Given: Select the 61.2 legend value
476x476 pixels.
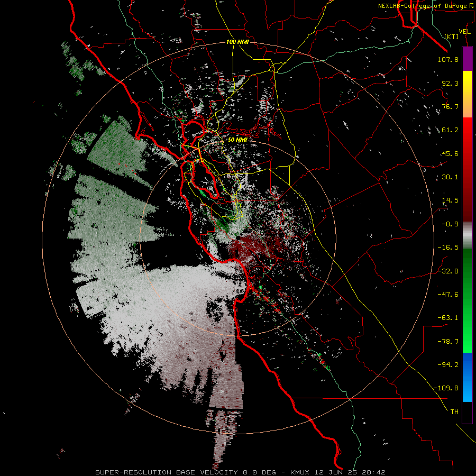Looking at the screenshot, I should coord(450,130).
